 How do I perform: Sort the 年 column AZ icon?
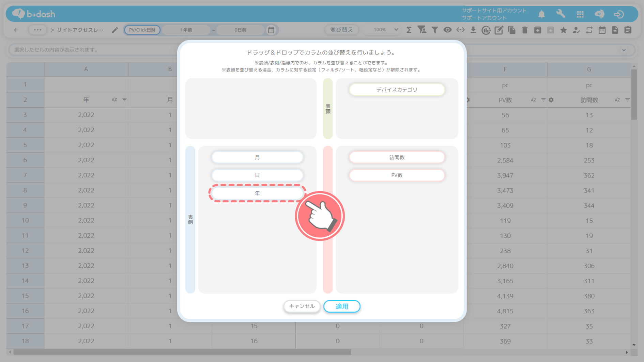tap(114, 99)
